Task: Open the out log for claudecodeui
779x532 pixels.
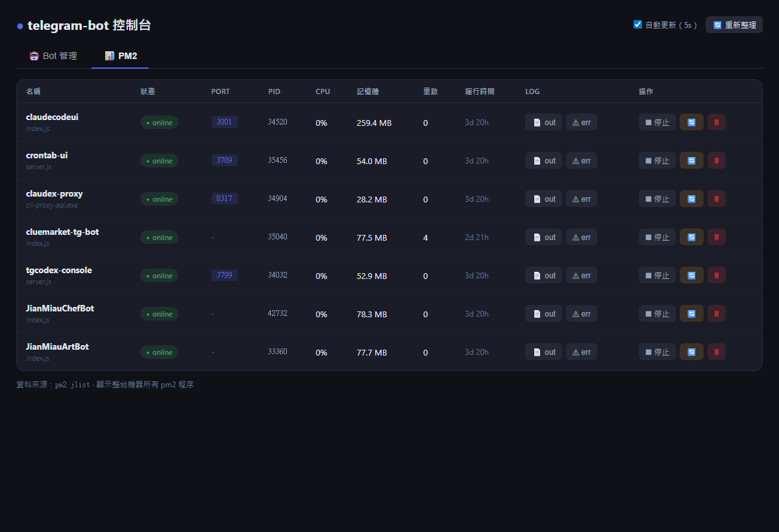Action: (543, 122)
